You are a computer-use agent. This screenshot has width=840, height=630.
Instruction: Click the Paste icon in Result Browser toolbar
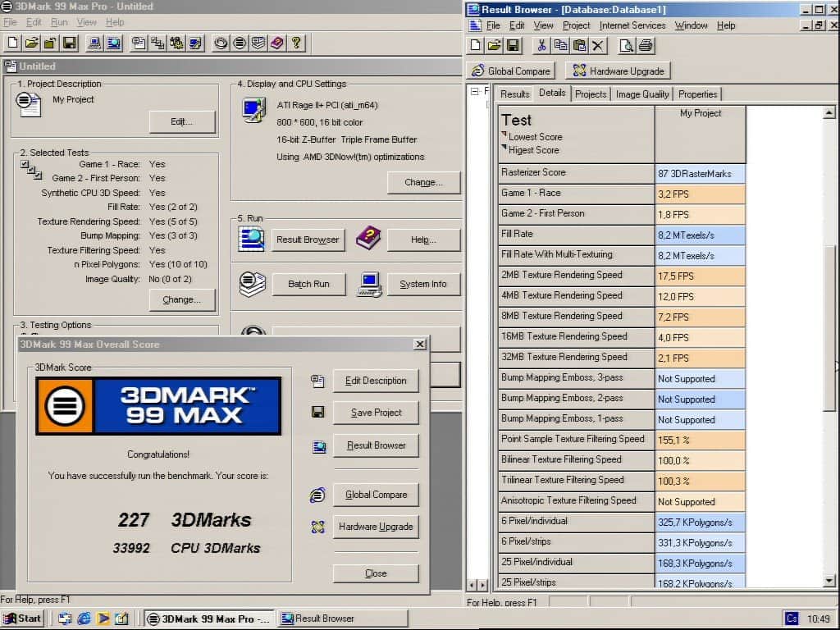pos(579,46)
